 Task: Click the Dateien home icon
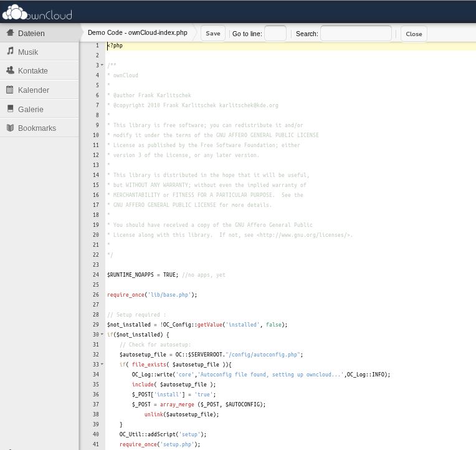(x=11, y=33)
